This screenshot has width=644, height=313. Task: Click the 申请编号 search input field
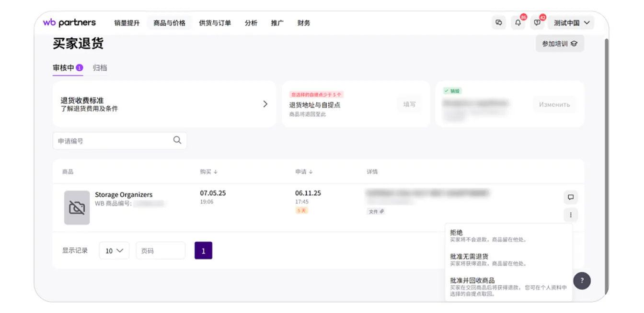(113, 141)
